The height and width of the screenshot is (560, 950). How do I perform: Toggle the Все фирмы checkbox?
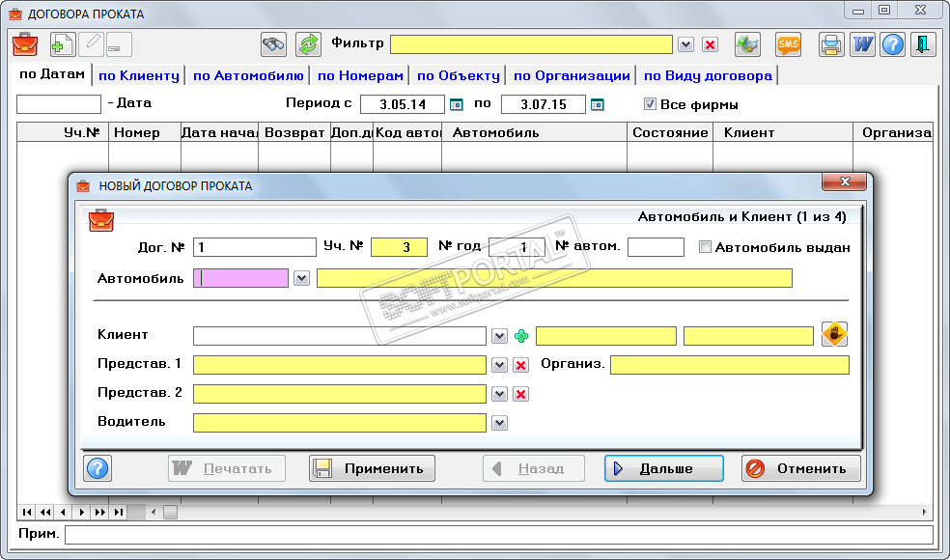[x=650, y=104]
